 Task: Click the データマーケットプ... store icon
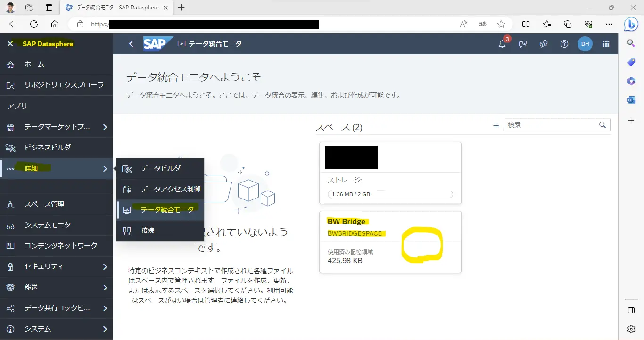tap(10, 127)
